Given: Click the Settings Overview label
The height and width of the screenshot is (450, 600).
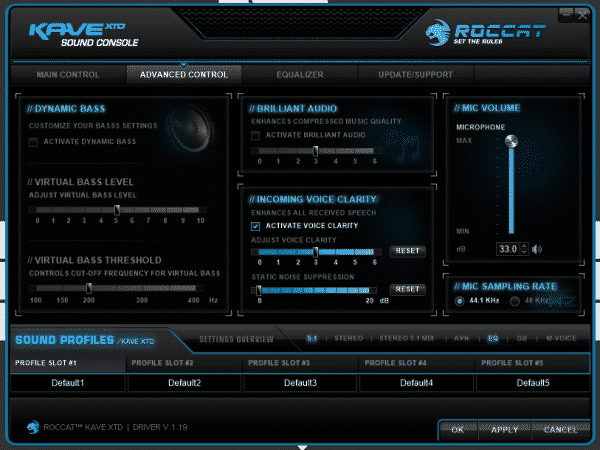Looking at the screenshot, I should tap(236, 339).
